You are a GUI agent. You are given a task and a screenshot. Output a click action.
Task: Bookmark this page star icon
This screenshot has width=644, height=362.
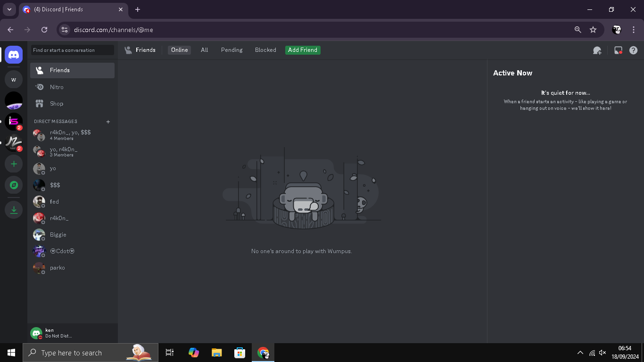pos(593,30)
